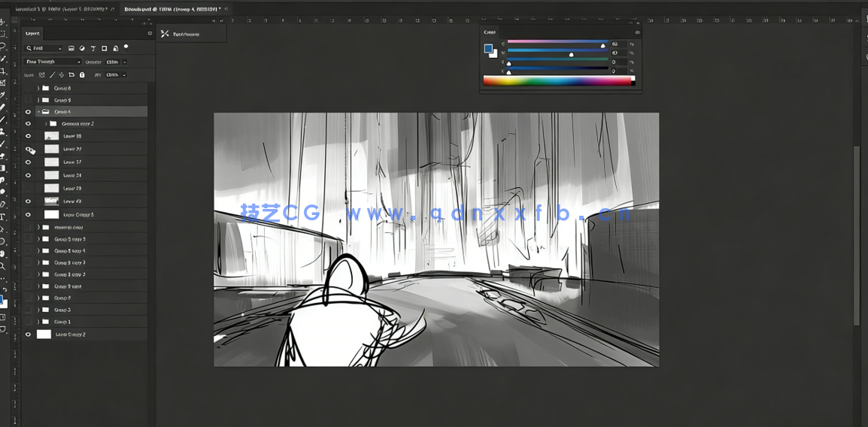Image resolution: width=868 pixels, height=427 pixels.
Task: Hide Group 4 using its eye icon
Action: point(28,112)
